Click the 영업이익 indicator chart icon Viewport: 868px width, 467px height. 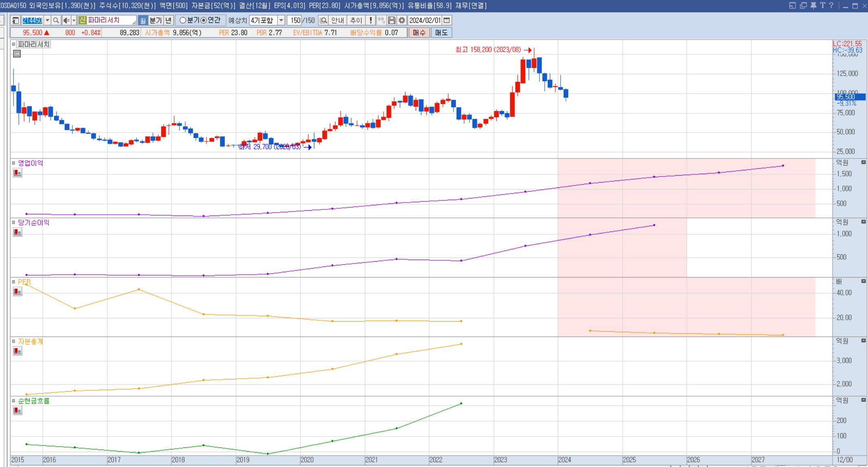[18, 173]
